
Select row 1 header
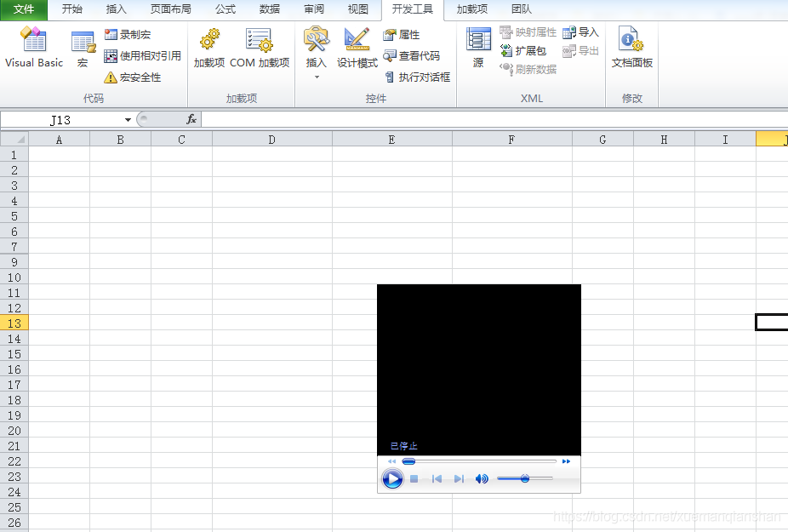14,154
